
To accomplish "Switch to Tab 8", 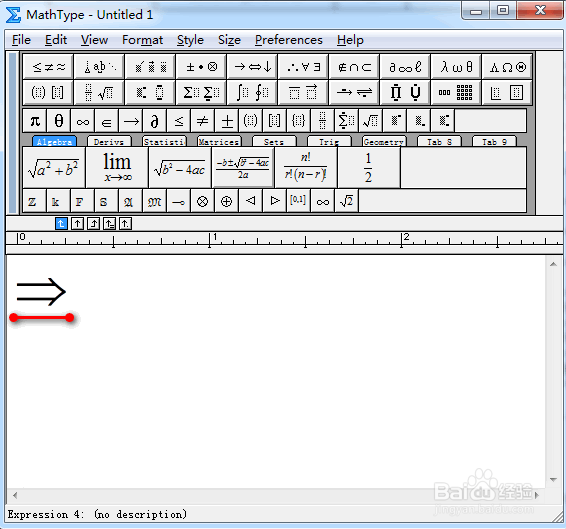I will 439,142.
